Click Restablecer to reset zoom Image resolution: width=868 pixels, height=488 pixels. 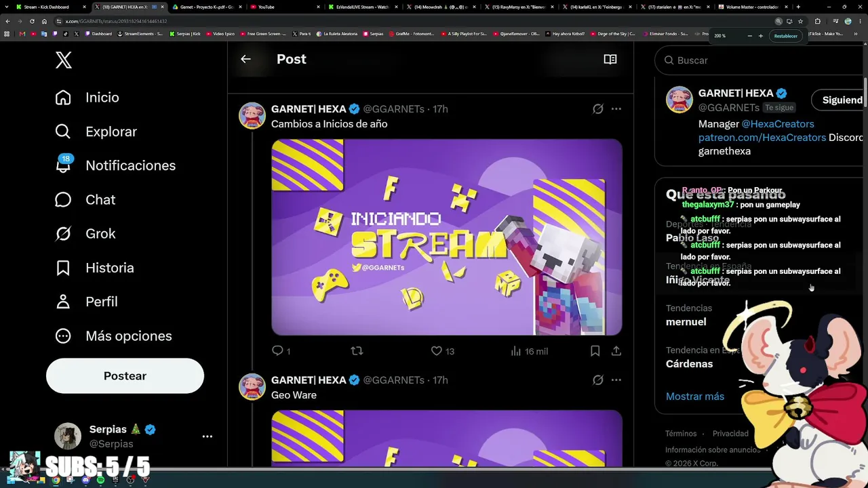(785, 36)
